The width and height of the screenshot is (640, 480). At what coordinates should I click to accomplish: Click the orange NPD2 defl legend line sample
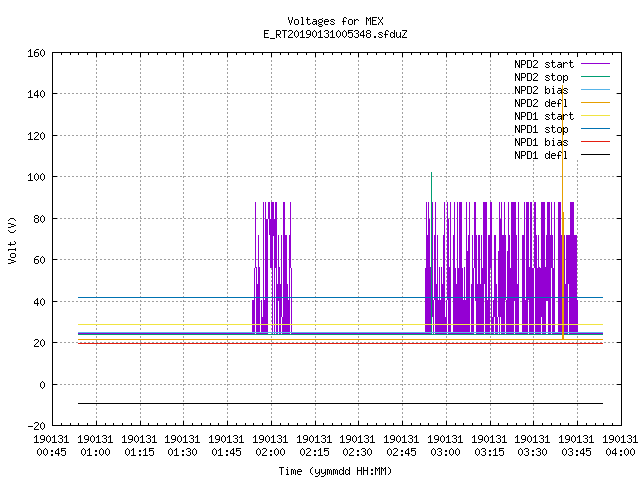pos(595,102)
